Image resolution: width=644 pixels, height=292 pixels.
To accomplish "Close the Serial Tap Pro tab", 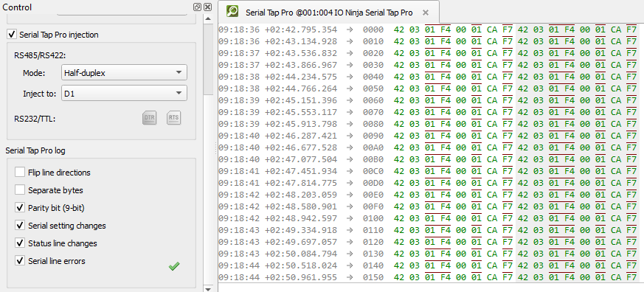I will 426,13.
